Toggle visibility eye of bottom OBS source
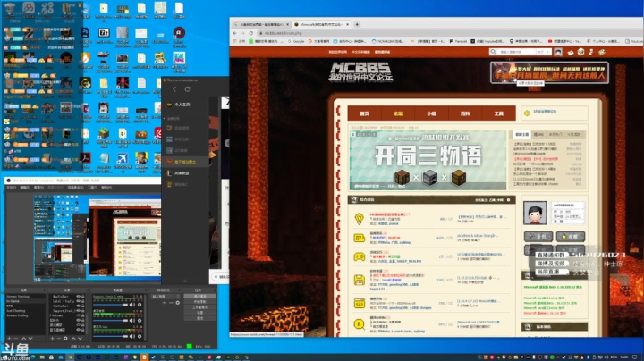 [79, 330]
